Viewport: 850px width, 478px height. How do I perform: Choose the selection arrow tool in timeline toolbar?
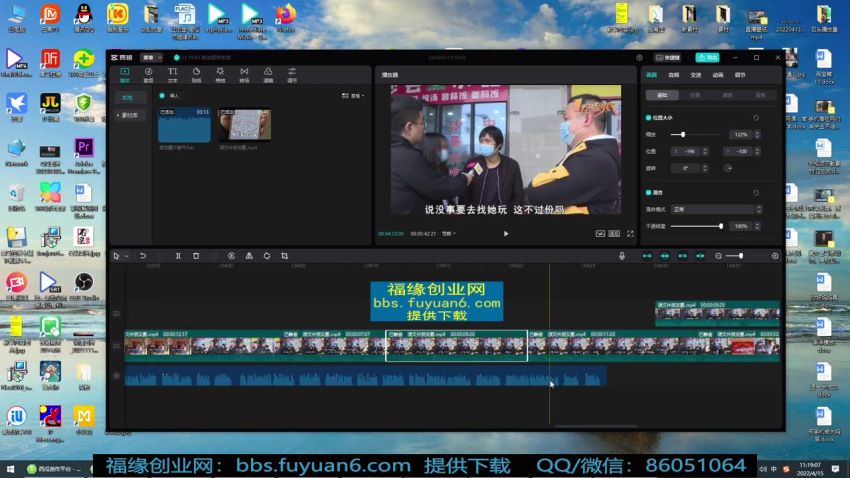[x=116, y=256]
